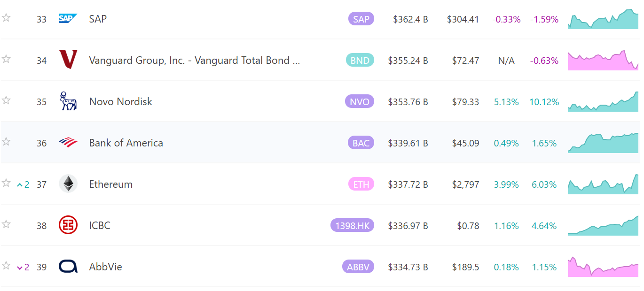Click the Ethereum diamond logo

pyautogui.click(x=68, y=184)
